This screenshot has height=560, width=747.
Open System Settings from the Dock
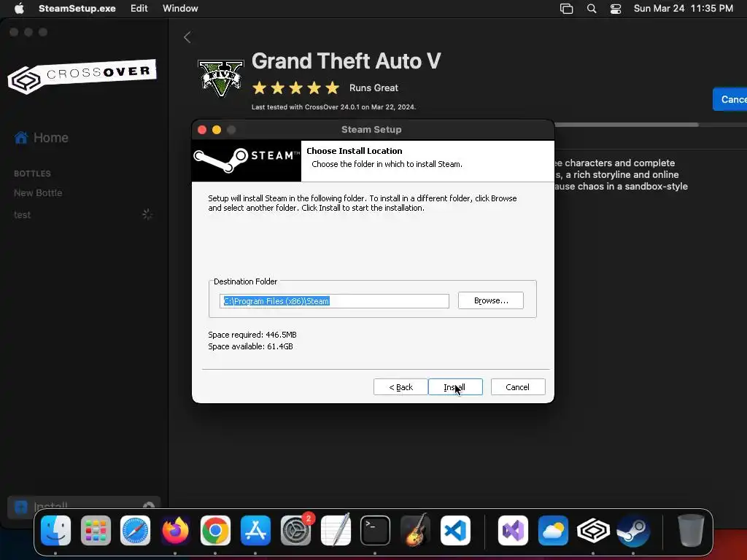[x=295, y=530]
